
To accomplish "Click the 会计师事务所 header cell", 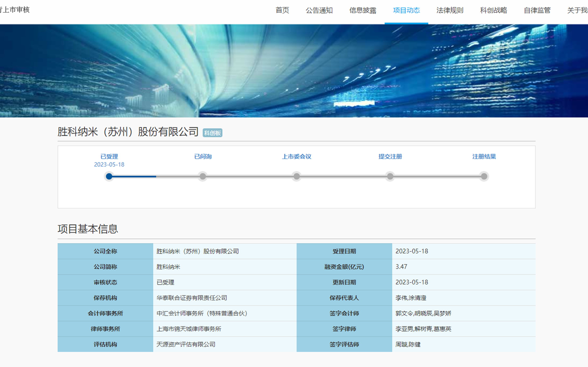I will [x=105, y=313].
